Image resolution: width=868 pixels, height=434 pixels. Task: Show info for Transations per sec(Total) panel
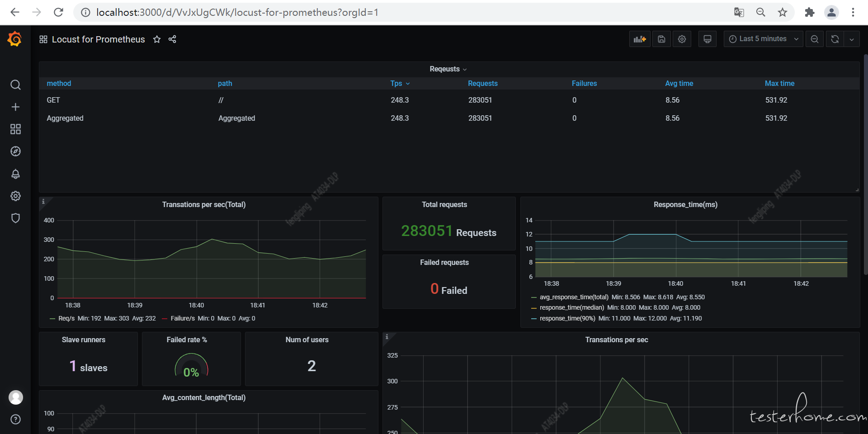43,202
